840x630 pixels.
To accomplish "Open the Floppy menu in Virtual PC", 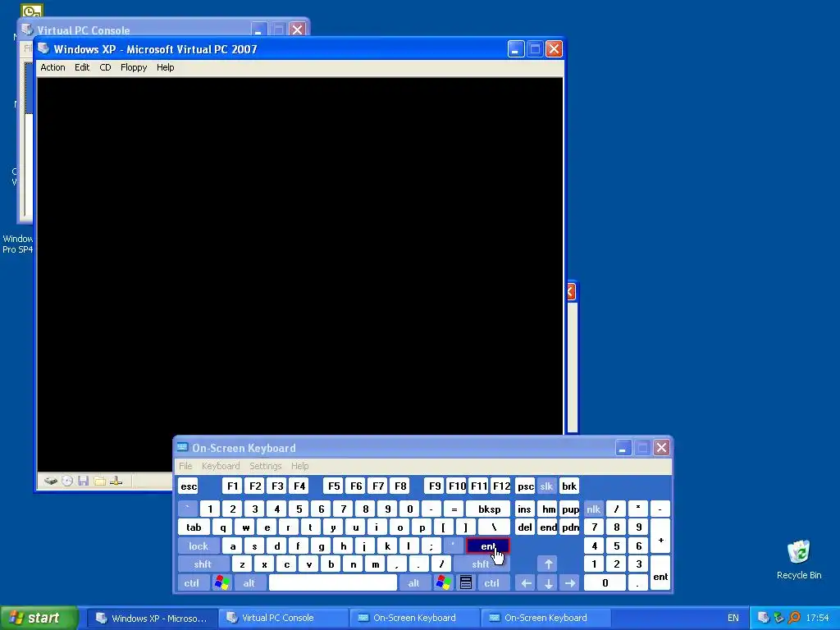I will (134, 67).
